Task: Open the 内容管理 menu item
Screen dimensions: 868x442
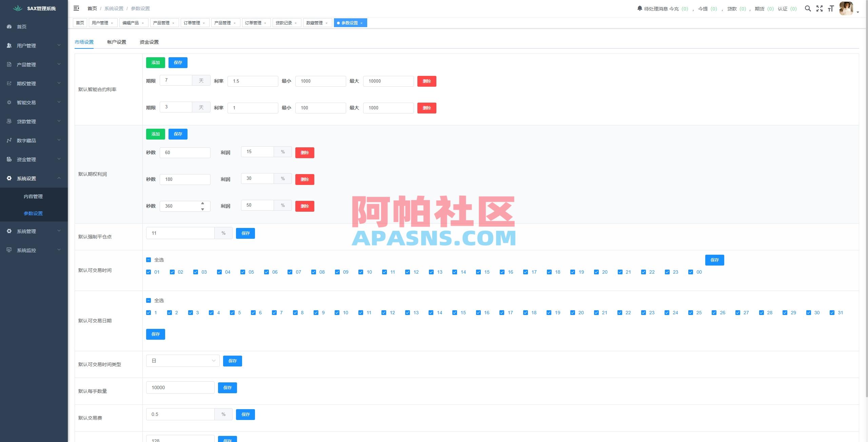Action: pyautogui.click(x=33, y=196)
